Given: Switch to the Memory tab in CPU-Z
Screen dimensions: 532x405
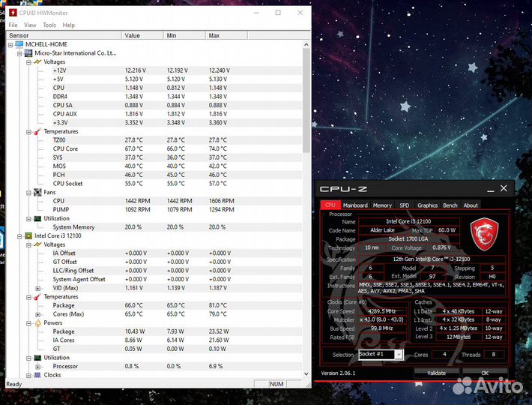Looking at the screenshot, I should click(x=382, y=205).
